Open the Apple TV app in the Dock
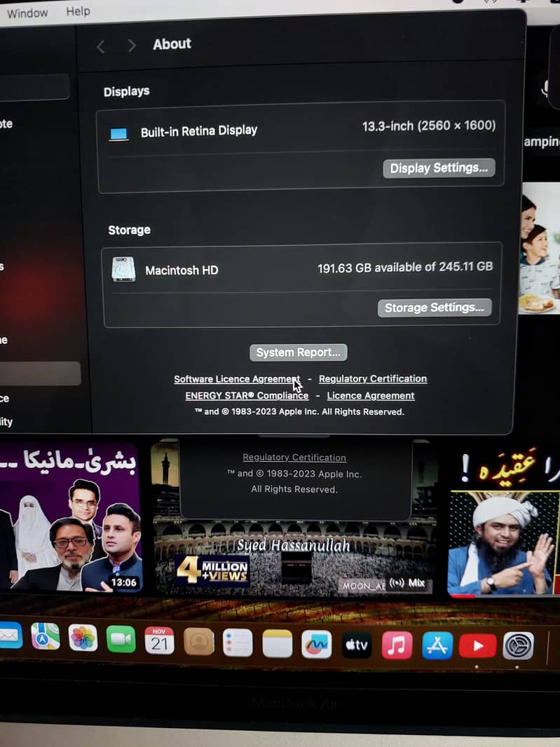This screenshot has width=560, height=747. pos(357,645)
